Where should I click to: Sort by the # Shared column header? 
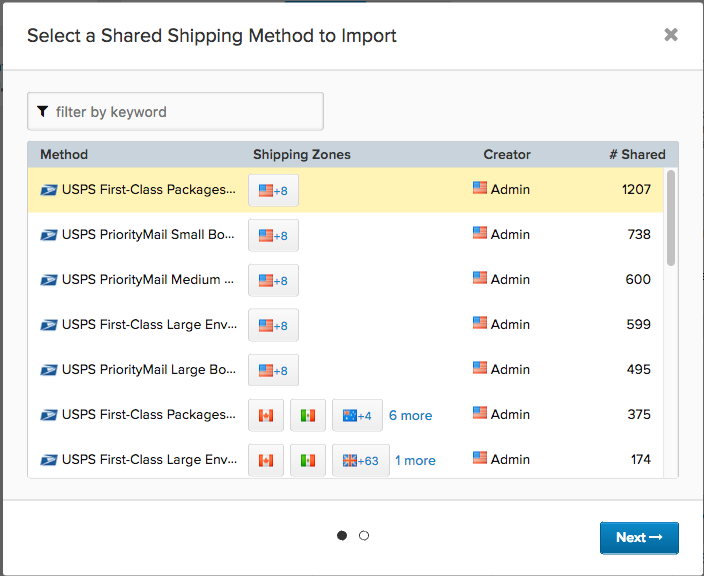click(x=637, y=154)
